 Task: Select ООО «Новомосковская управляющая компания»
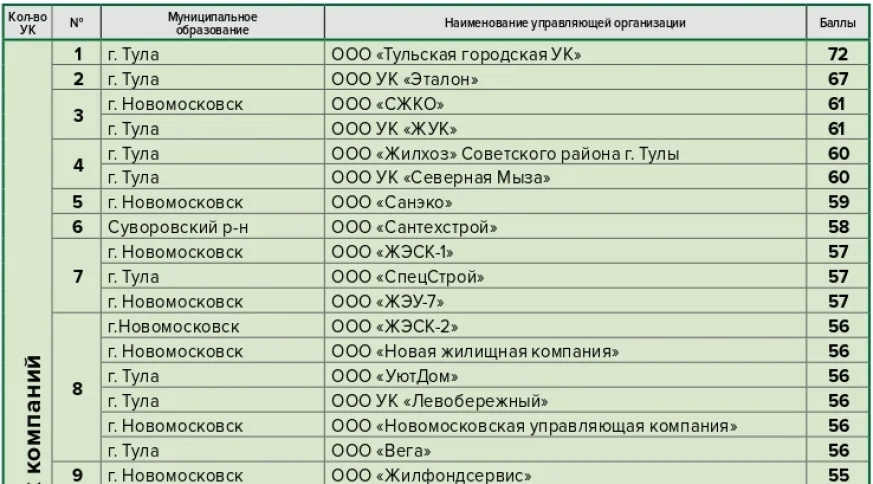pyautogui.click(x=535, y=426)
